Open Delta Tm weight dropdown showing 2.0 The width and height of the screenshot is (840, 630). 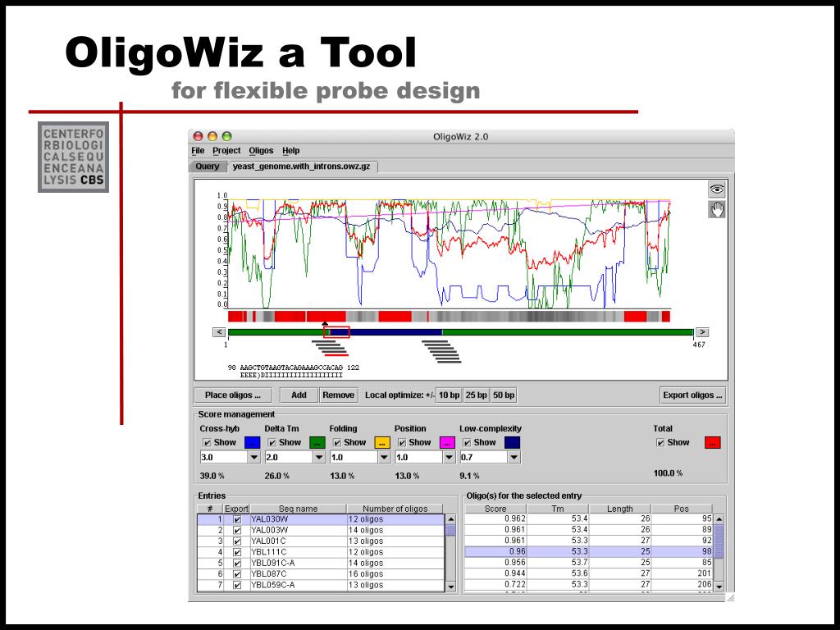tap(319, 458)
